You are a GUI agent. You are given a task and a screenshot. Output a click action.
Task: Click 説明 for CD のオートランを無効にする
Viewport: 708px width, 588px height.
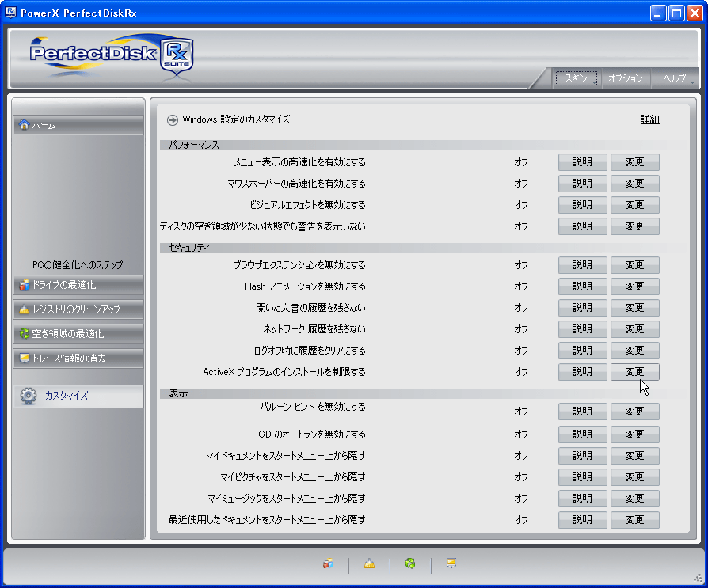coord(582,434)
